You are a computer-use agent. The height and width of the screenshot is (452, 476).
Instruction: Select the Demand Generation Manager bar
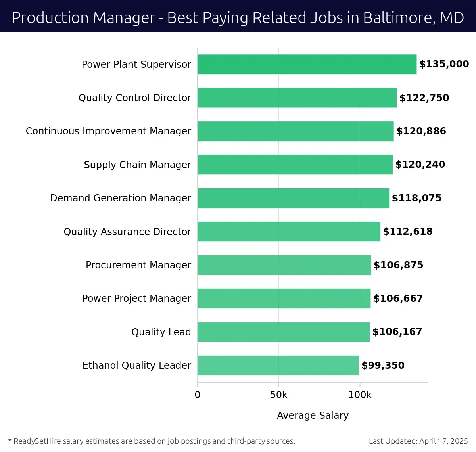click(x=294, y=198)
